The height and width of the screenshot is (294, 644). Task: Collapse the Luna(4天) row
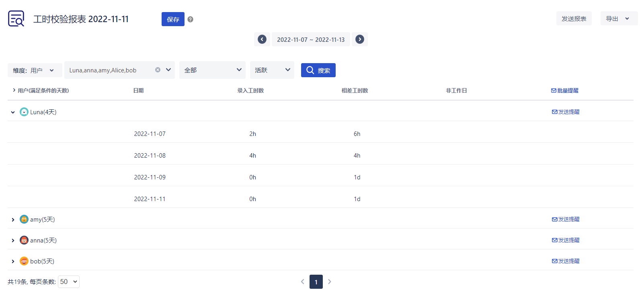[13, 112]
